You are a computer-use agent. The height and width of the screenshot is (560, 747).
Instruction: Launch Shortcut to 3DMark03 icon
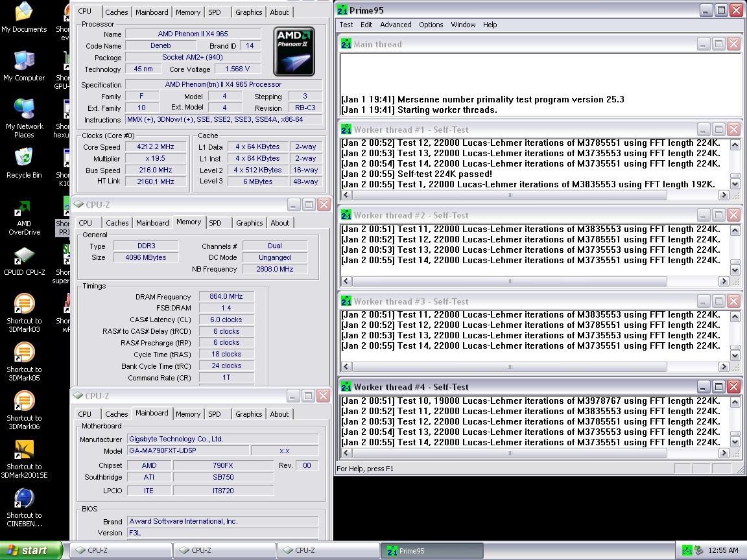(x=24, y=313)
